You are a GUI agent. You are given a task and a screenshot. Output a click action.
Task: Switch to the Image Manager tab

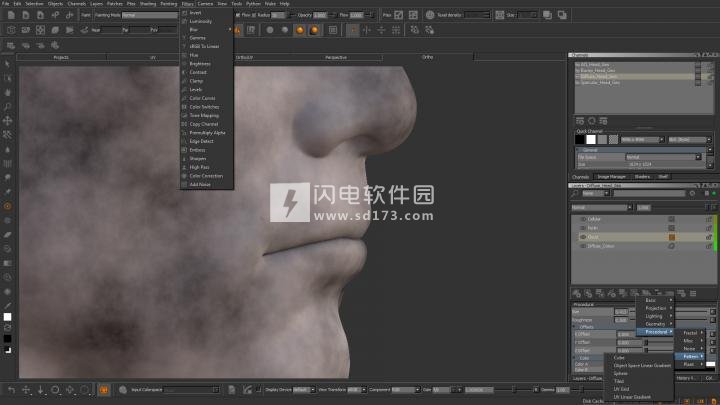point(612,177)
